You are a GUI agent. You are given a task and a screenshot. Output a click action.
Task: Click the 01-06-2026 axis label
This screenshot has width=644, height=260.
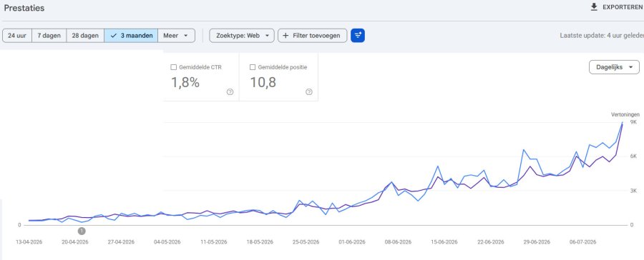352,242
